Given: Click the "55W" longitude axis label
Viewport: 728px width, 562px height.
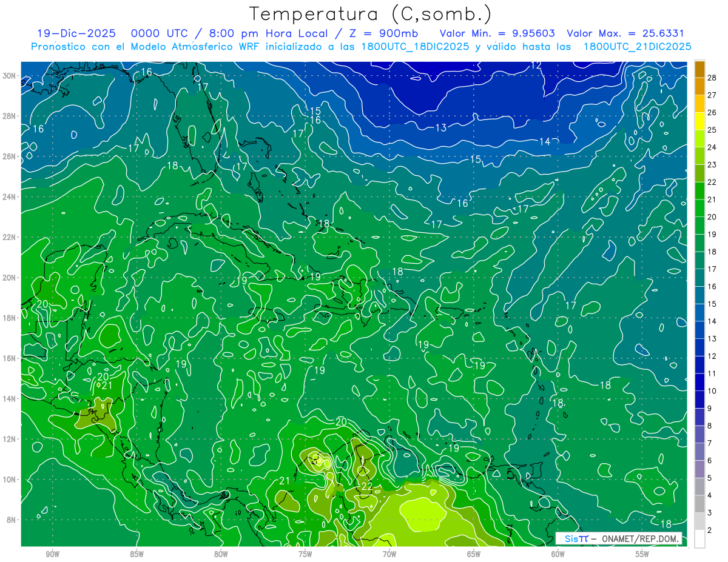Looking at the screenshot, I should [642, 554].
